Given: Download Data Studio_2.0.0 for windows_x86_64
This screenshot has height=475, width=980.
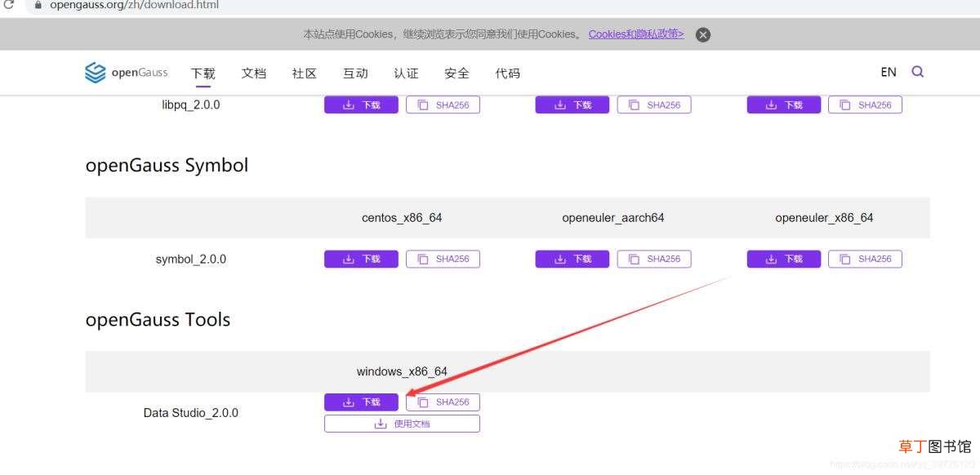Looking at the screenshot, I should click(361, 402).
